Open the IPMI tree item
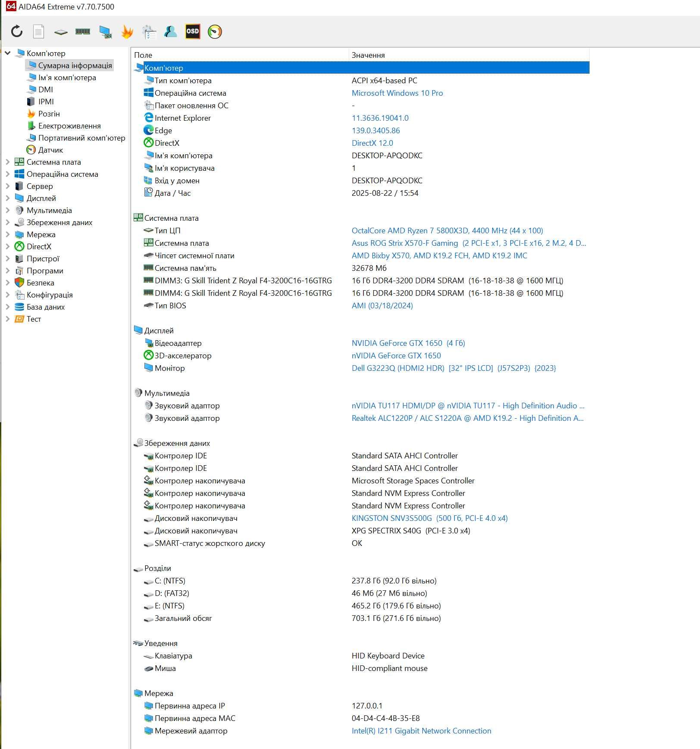The height and width of the screenshot is (749, 700). [x=46, y=102]
